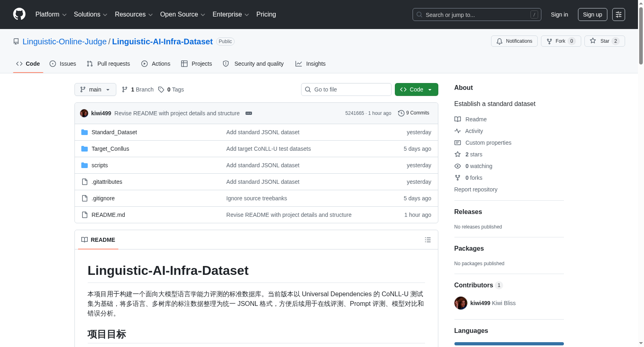Screen dimensions: 644x347
Task: Click Report repository
Action: 476,189
